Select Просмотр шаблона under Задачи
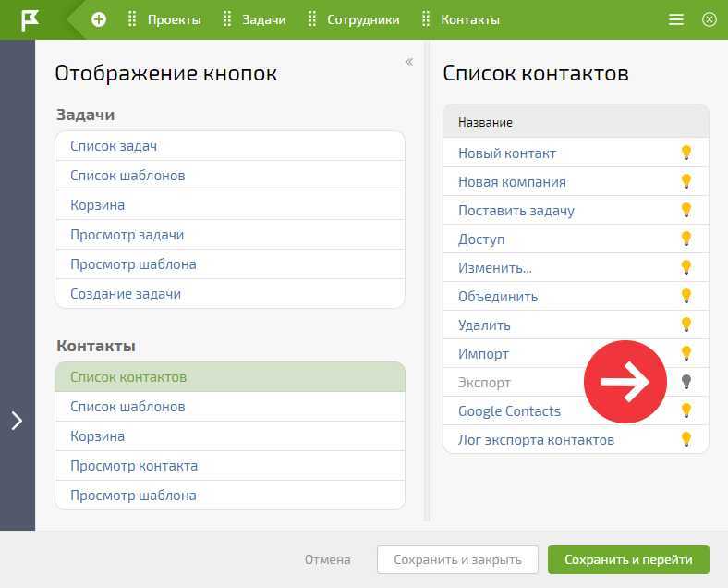728x588 pixels. tap(230, 264)
